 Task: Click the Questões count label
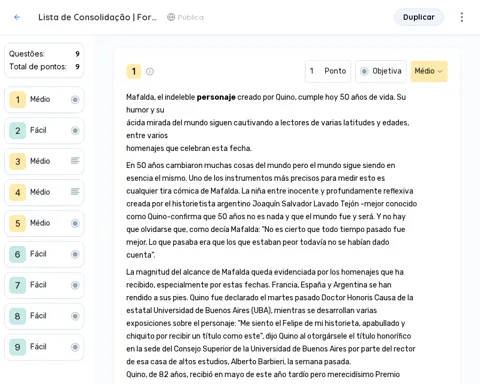(27, 54)
